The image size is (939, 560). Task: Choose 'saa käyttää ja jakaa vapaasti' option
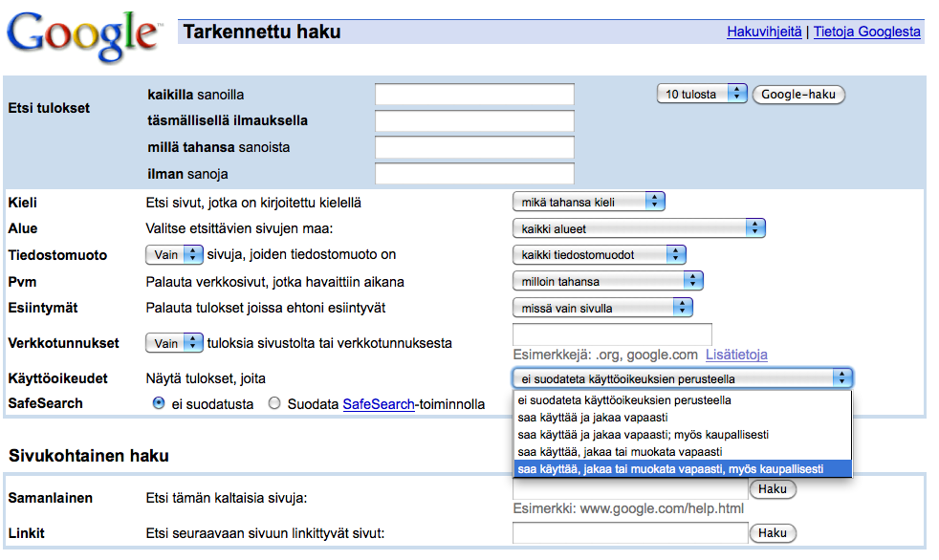coord(682,418)
